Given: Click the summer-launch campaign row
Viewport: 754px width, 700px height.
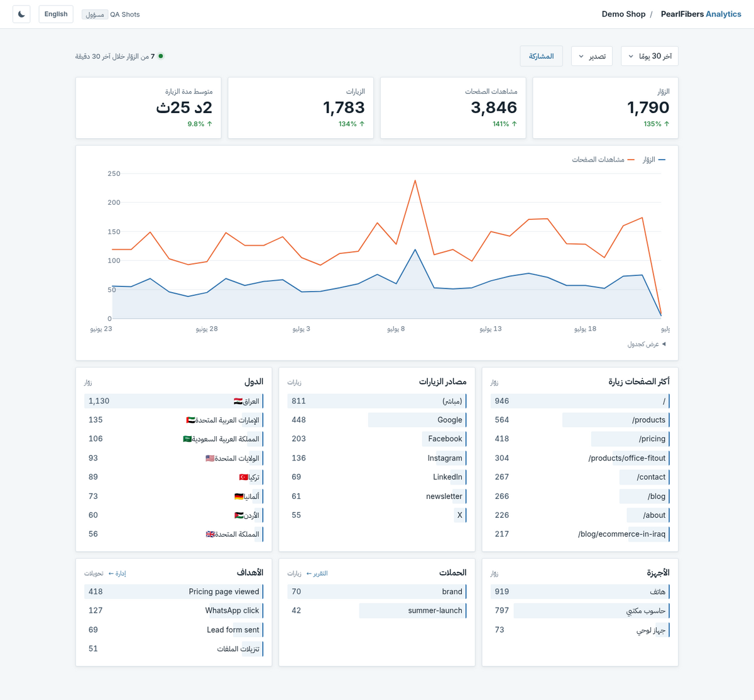Looking at the screenshot, I should point(377,610).
